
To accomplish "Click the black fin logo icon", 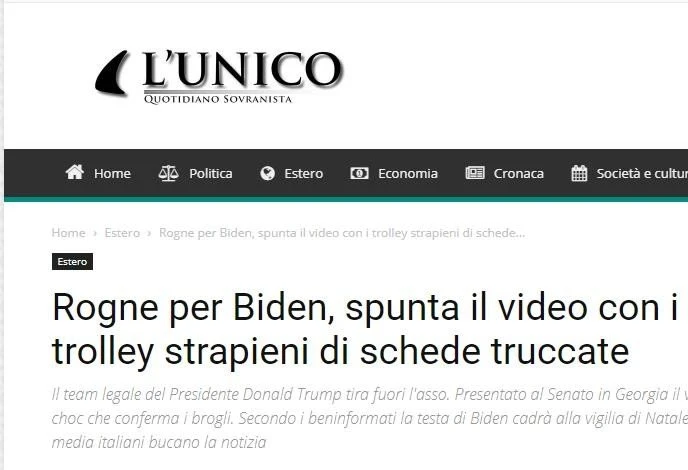I will pyautogui.click(x=112, y=73).
